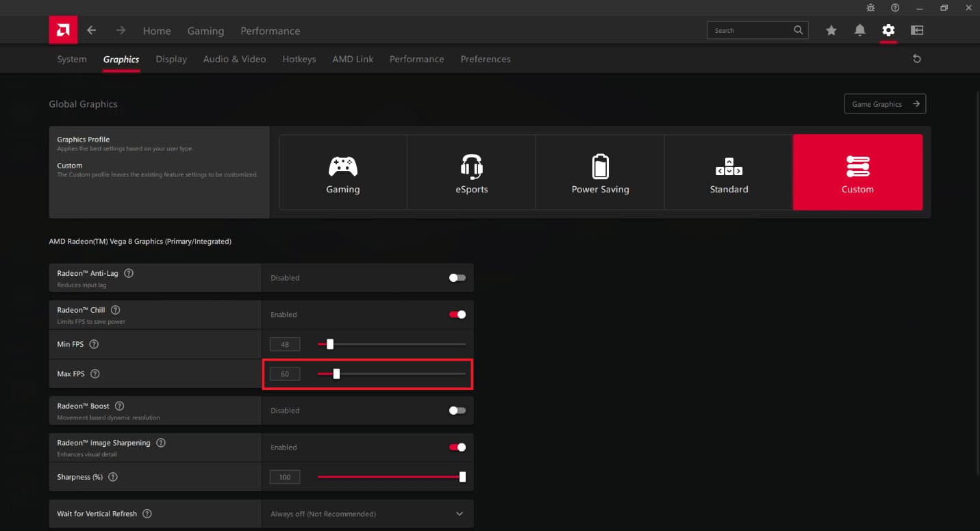Disable Radeon Image Sharpening toggle
Viewport: 980px width, 531px height.
pos(457,448)
